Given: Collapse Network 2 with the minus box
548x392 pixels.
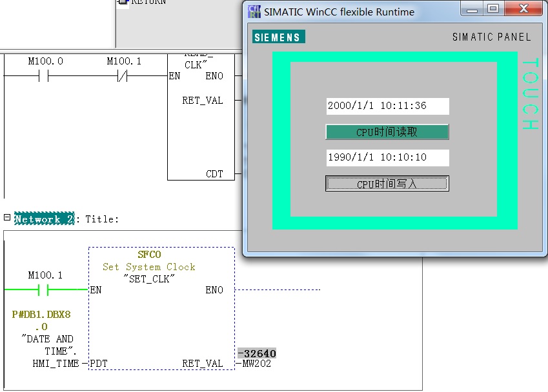Looking at the screenshot, I should pyautogui.click(x=7, y=217).
